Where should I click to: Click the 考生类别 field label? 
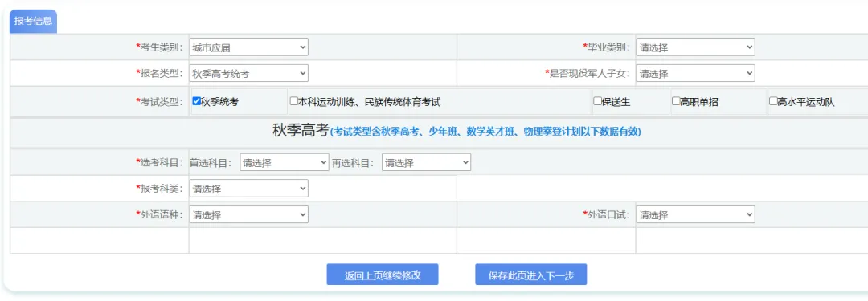[x=159, y=47]
